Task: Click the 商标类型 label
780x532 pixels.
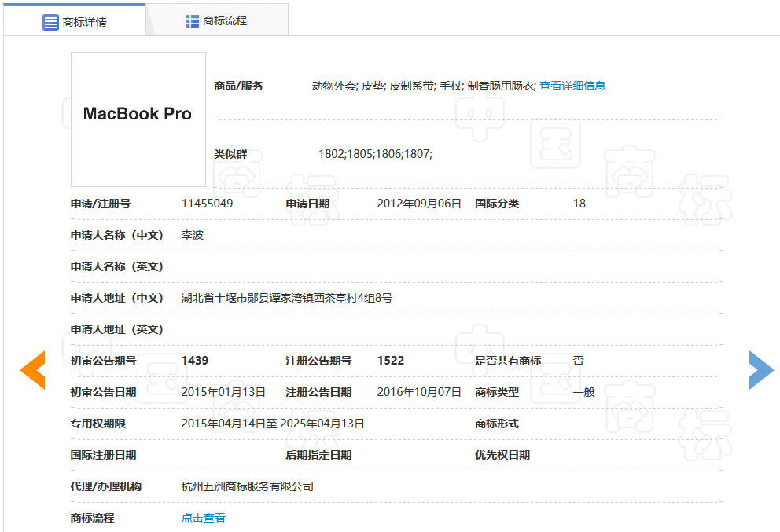Action: pyautogui.click(x=497, y=392)
